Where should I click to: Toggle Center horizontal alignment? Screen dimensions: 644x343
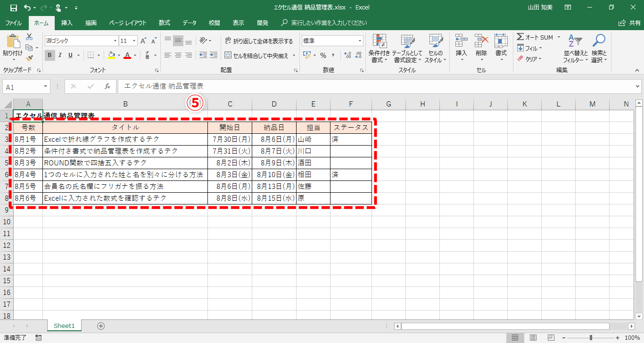coord(178,55)
